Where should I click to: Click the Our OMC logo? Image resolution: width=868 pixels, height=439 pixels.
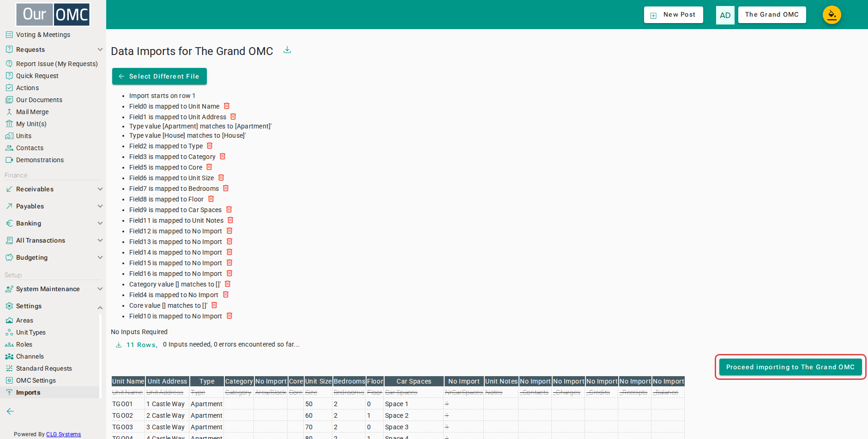coord(53,14)
